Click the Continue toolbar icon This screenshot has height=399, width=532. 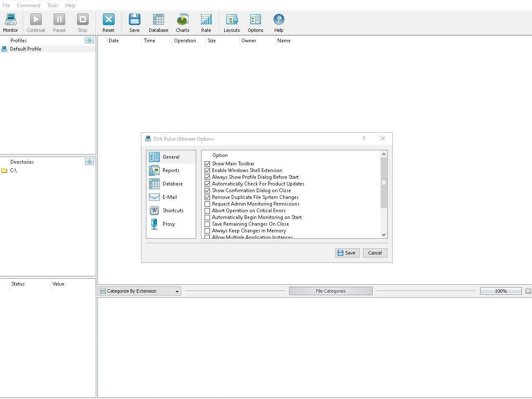click(x=36, y=23)
